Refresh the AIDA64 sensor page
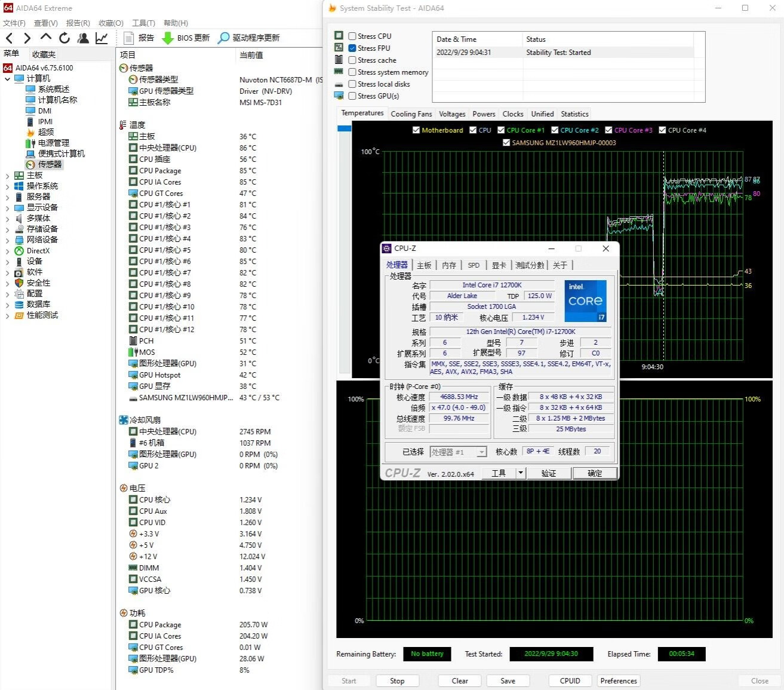The width and height of the screenshot is (784, 690). (64, 38)
